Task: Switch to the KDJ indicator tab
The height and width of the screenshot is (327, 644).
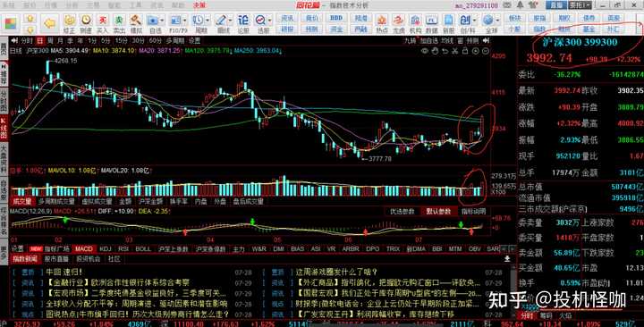Action: [x=106, y=249]
